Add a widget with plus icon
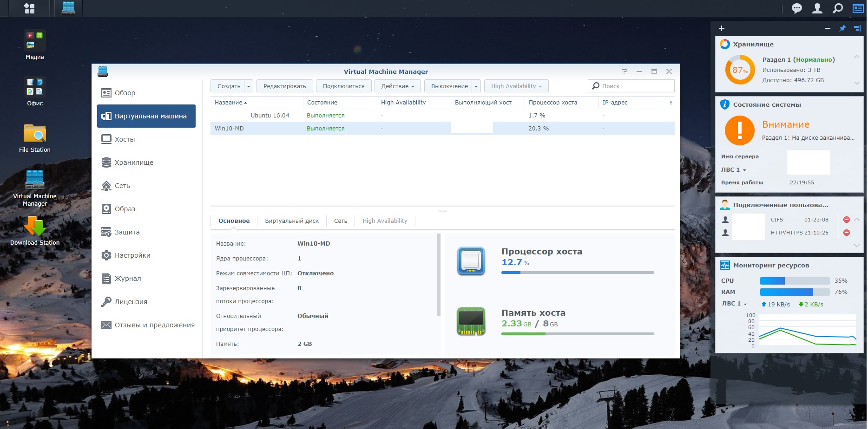 722,28
